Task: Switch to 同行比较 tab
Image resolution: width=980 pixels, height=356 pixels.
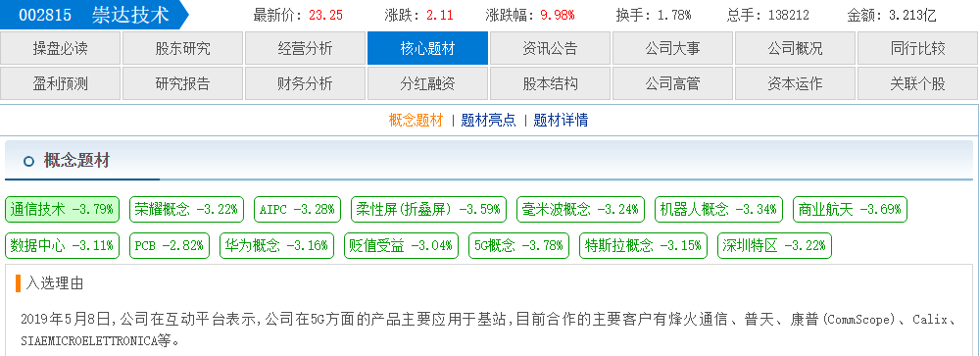Action: 917,49
